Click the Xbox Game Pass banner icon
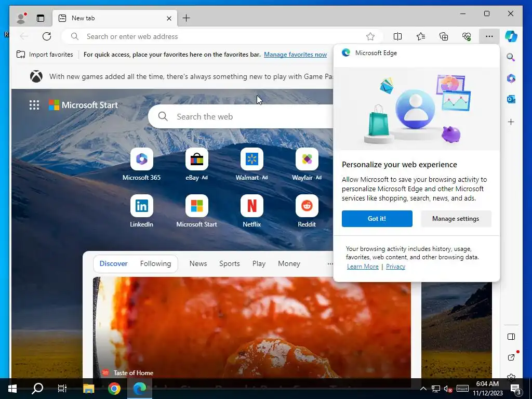This screenshot has width=532, height=399. click(36, 76)
